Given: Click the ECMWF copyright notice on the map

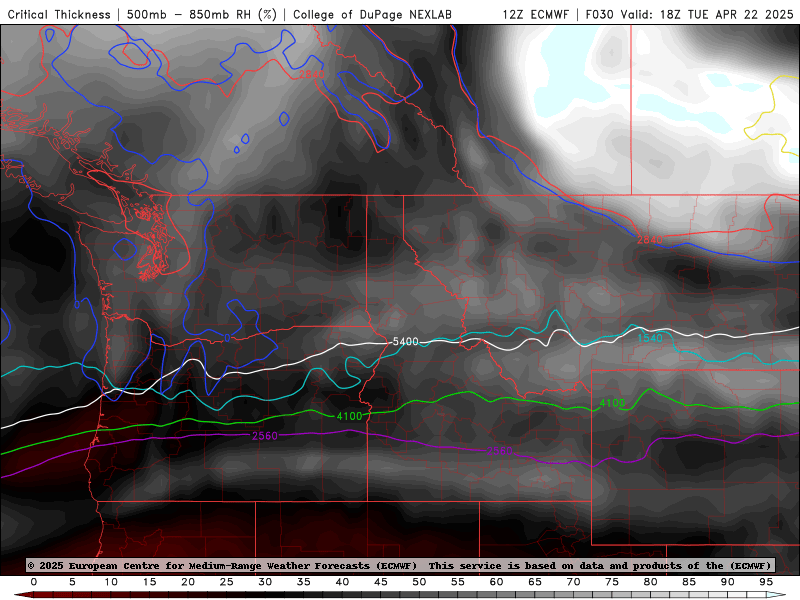Looking at the screenshot, I should [x=399, y=565].
